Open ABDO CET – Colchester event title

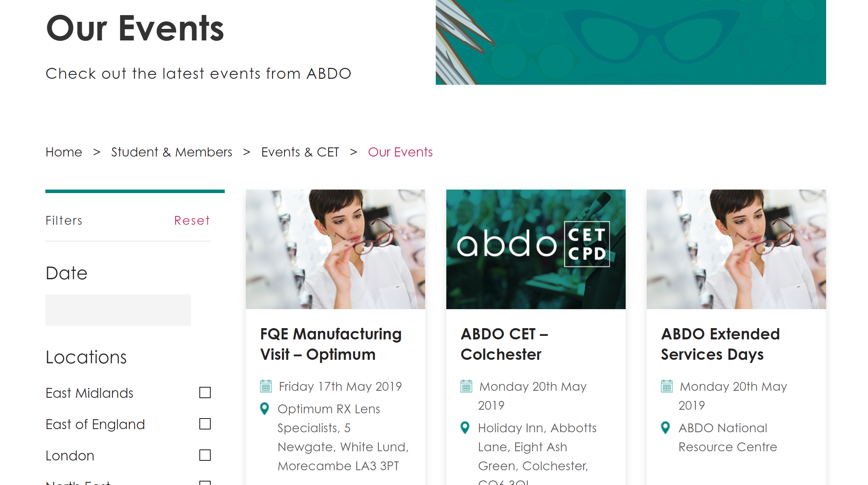click(x=504, y=344)
